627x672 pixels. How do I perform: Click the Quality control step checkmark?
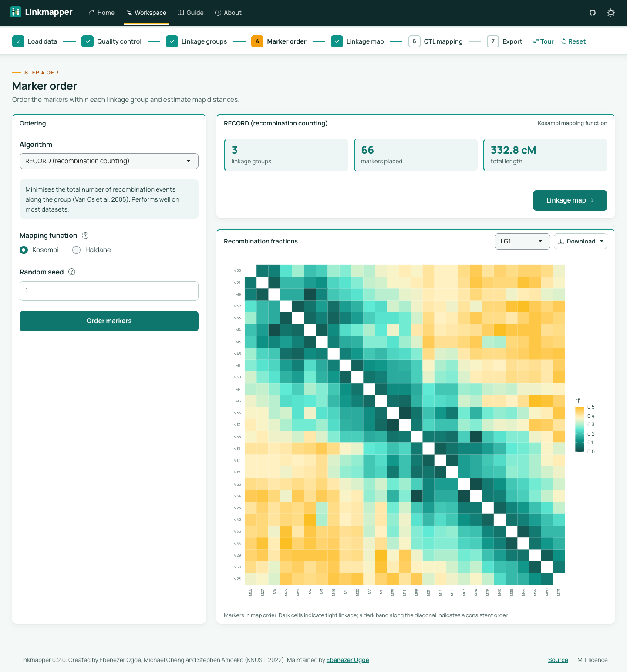coord(88,41)
